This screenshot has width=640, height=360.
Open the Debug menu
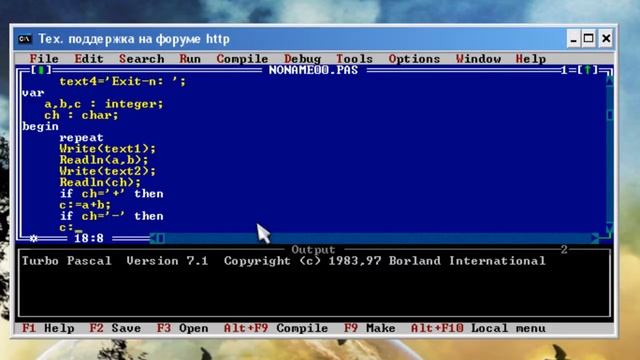point(302,59)
